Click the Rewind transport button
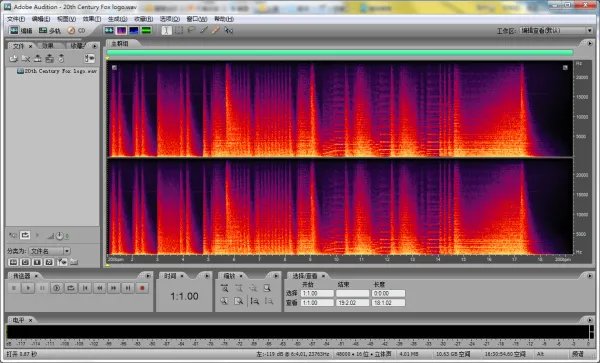Screen dimensions: 600x363 tap(99, 288)
